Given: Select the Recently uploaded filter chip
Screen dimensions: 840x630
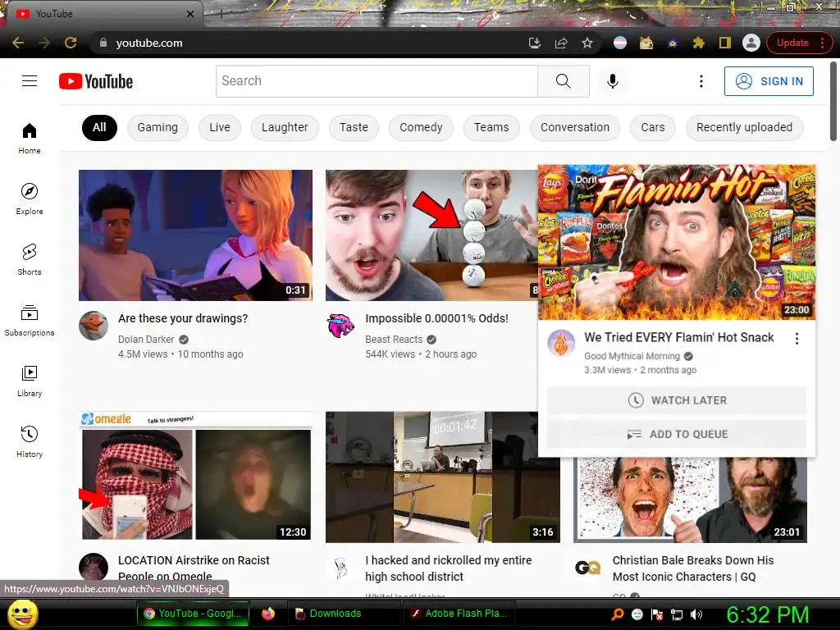Looking at the screenshot, I should [x=744, y=127].
